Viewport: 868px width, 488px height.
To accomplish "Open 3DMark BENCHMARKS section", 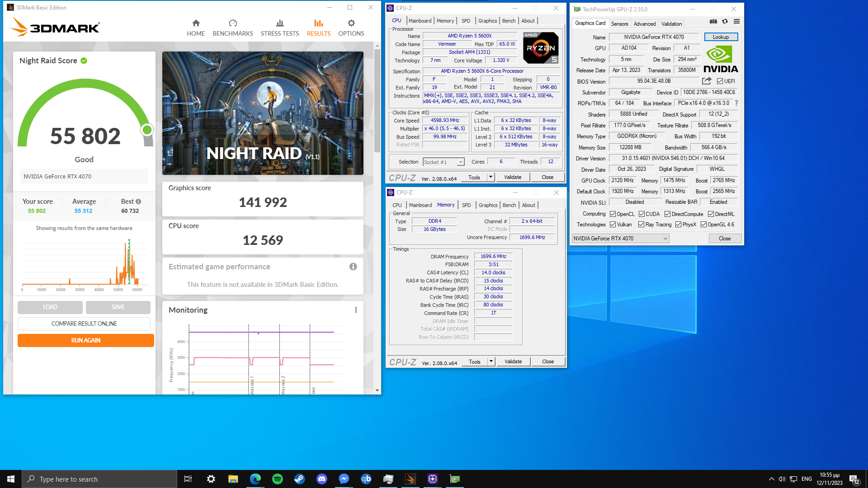I will [233, 28].
